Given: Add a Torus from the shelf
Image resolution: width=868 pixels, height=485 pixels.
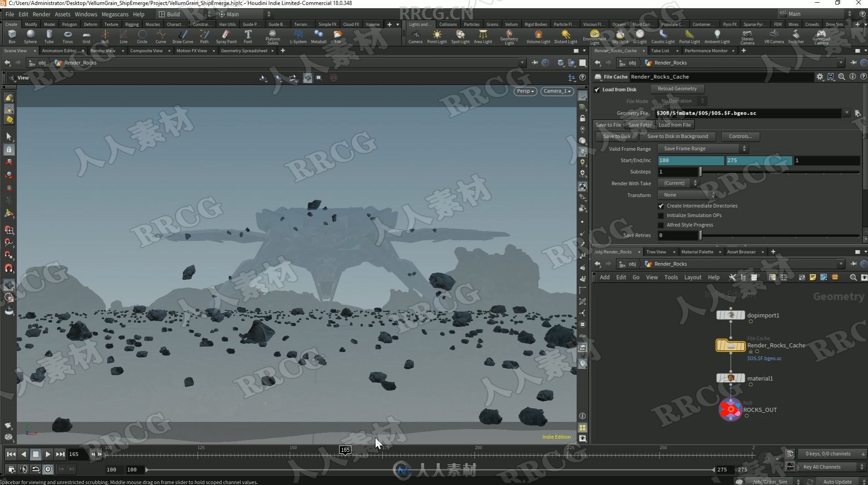Looking at the screenshot, I should click(68, 36).
